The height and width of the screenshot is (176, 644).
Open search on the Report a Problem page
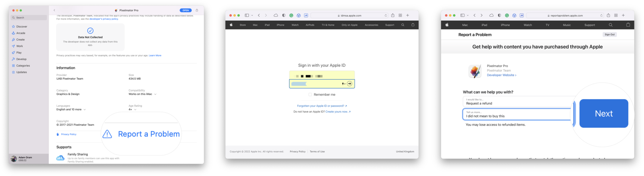click(x=611, y=25)
